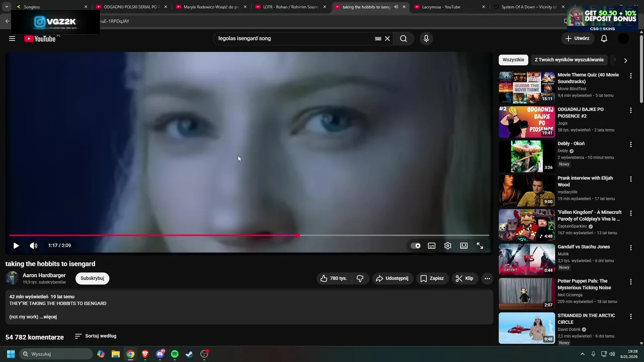Go to YouTube home via logo

(40, 39)
